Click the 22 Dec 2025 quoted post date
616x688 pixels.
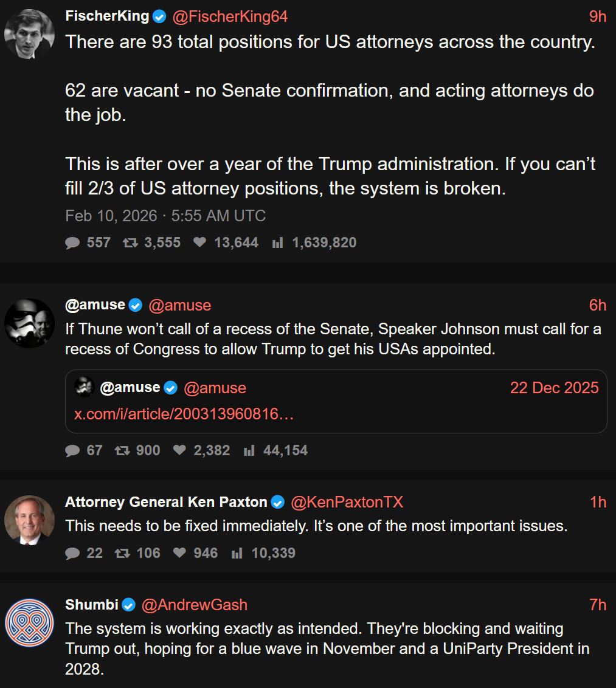point(554,388)
